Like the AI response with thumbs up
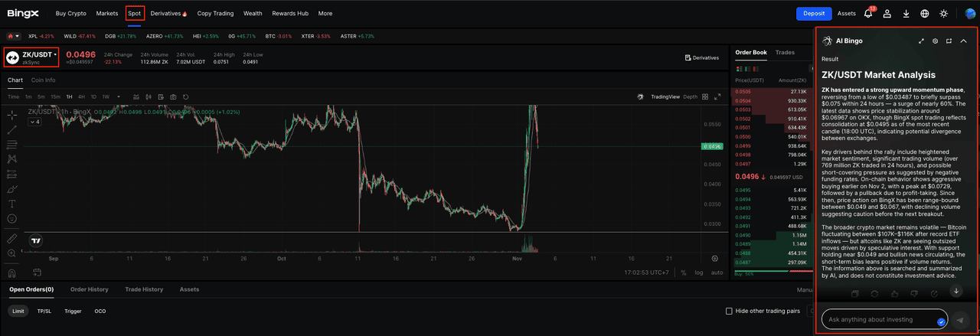The width and height of the screenshot is (980, 336). (x=894, y=293)
